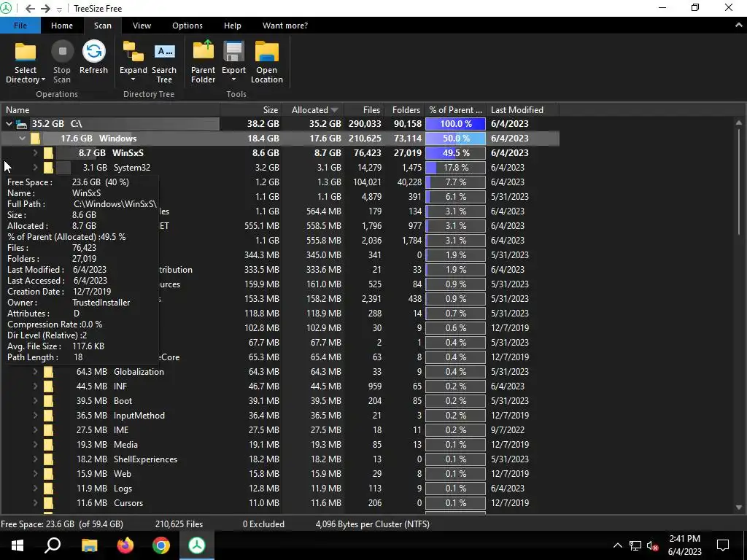Click the muted volume tray icon
The image size is (747, 560).
point(653,545)
